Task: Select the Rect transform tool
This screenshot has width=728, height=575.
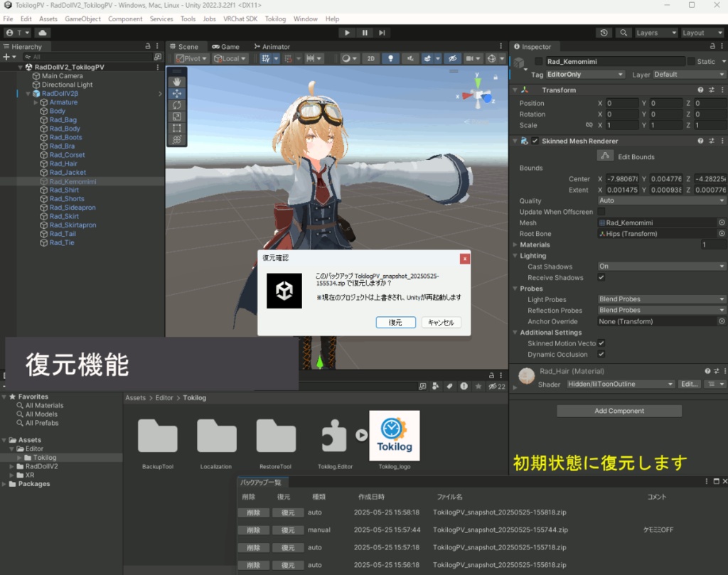Action: pos(176,128)
